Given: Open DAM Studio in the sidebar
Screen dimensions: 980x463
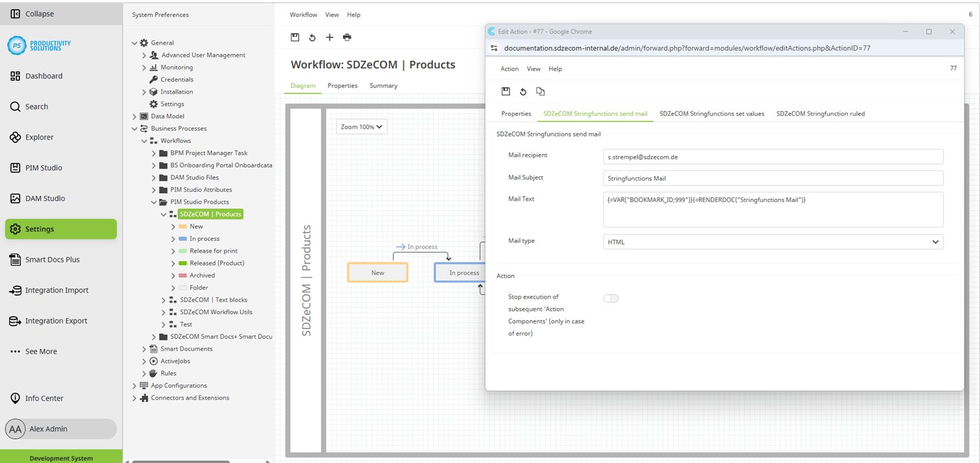Looking at the screenshot, I should pos(45,198).
